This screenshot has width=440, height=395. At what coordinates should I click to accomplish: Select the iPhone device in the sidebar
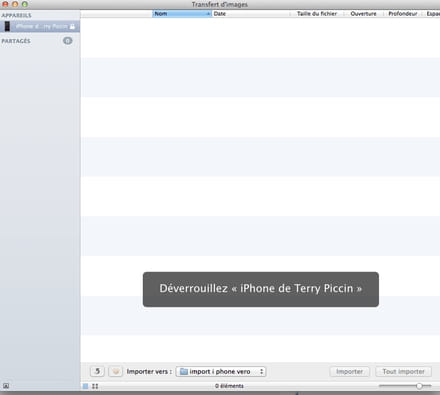coord(40,26)
